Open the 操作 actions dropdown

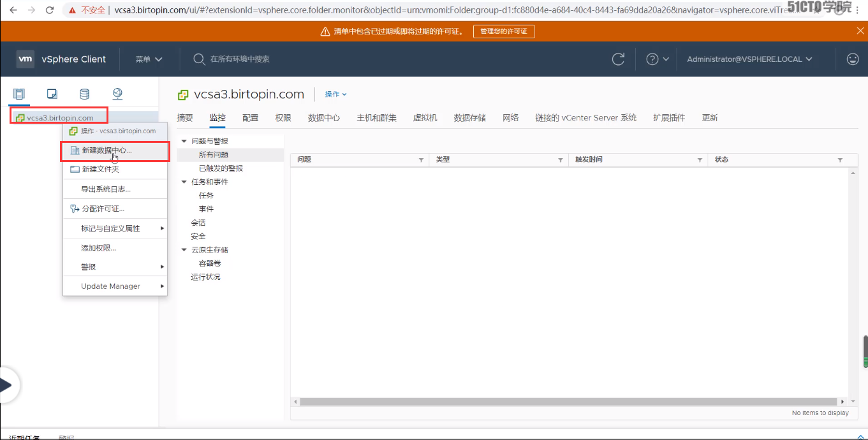click(335, 94)
